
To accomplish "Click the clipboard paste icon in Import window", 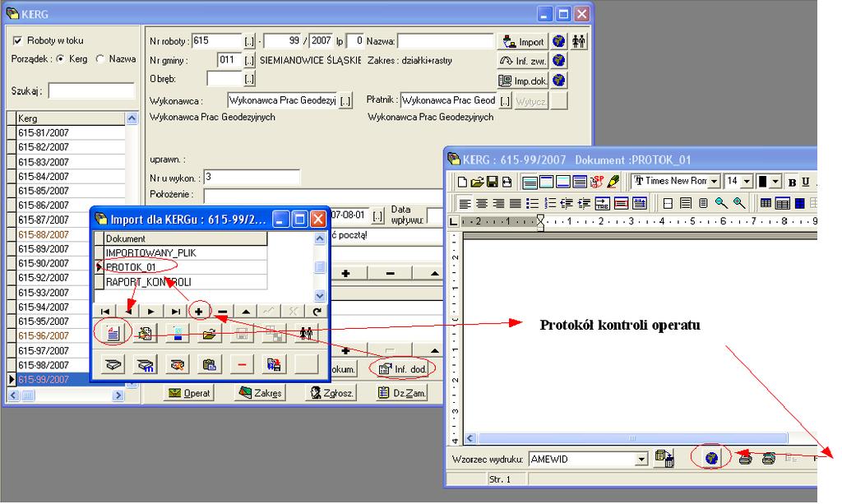I will pos(209,365).
